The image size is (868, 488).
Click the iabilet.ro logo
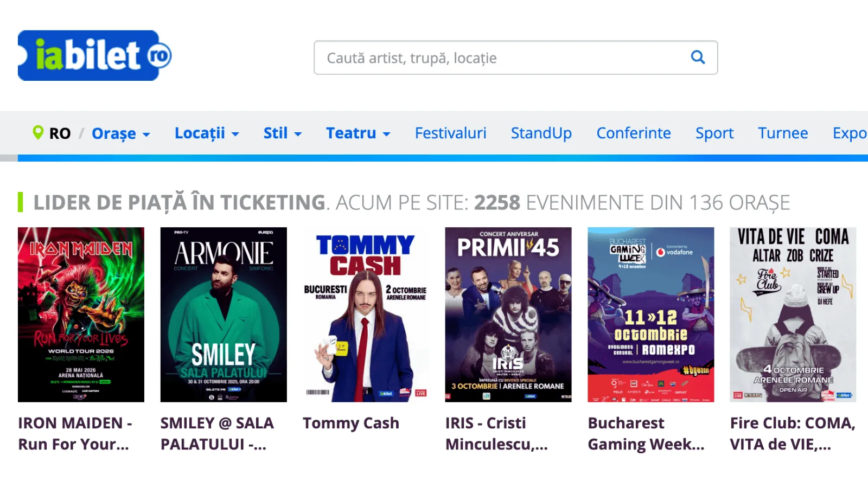coord(95,55)
